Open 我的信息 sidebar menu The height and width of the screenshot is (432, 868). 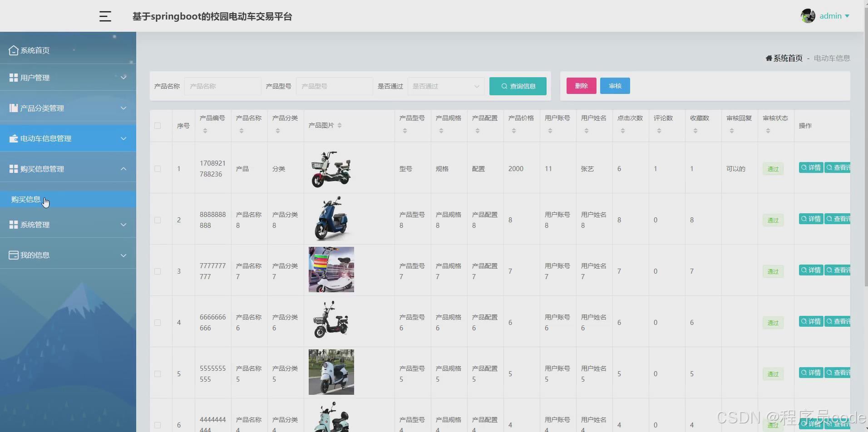tap(68, 255)
